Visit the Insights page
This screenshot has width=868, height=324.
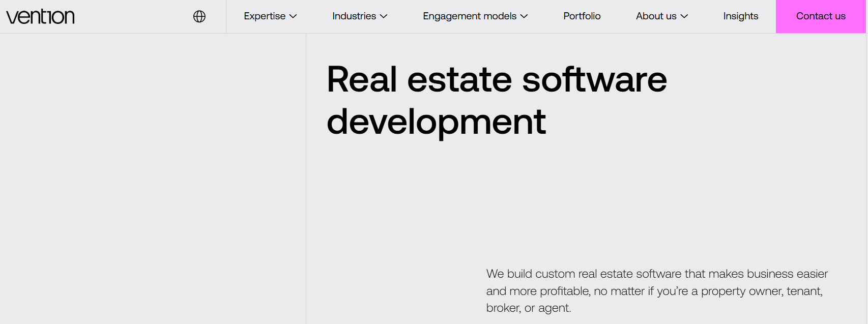point(741,16)
